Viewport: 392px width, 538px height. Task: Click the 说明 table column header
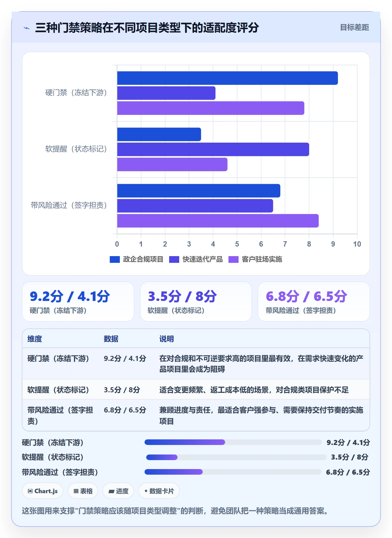pyautogui.click(x=167, y=339)
